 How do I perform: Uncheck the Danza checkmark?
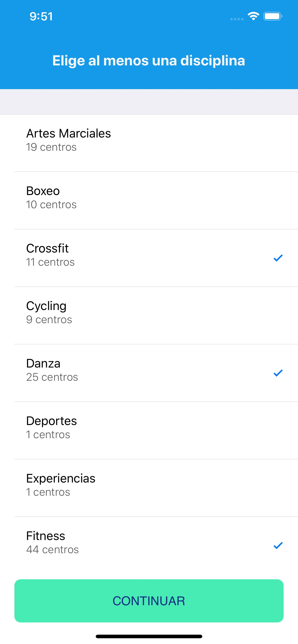click(278, 373)
